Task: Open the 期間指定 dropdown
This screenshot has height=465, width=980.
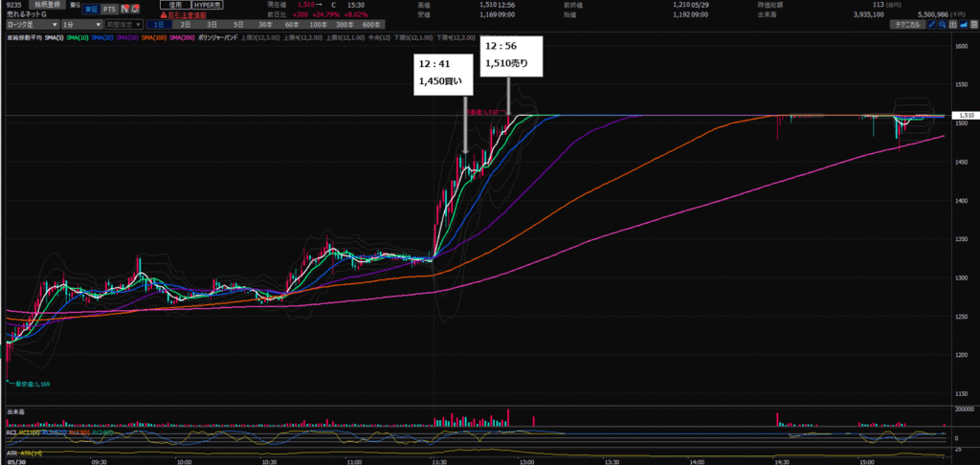Action: point(123,24)
